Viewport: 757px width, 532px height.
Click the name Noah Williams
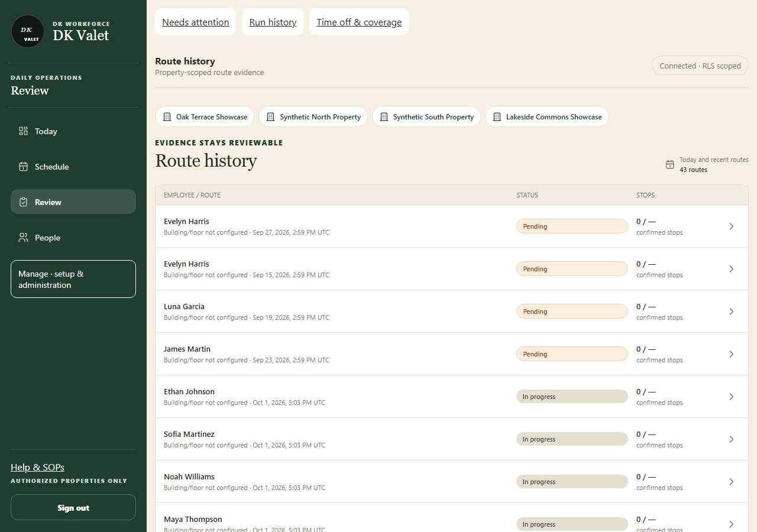coord(189,476)
